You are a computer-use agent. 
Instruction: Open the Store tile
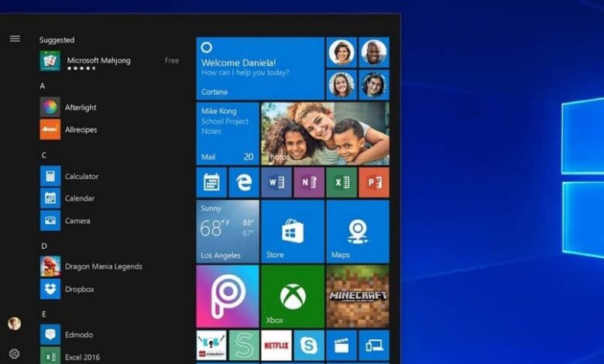click(293, 231)
